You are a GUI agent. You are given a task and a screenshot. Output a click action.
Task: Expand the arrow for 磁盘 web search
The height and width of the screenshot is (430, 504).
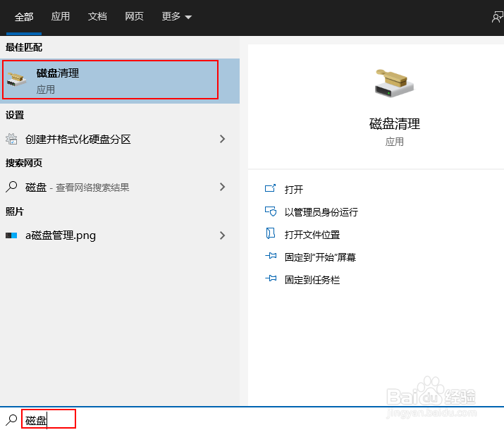(x=222, y=187)
